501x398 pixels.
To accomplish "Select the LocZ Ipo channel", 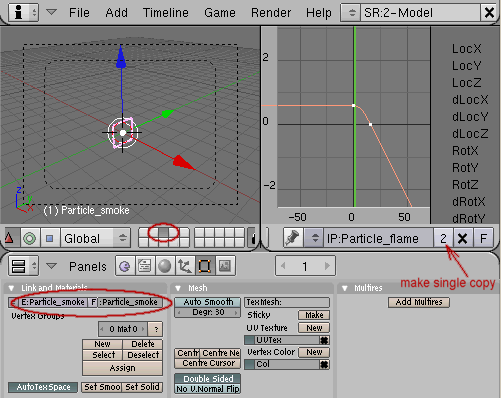I will [x=466, y=83].
